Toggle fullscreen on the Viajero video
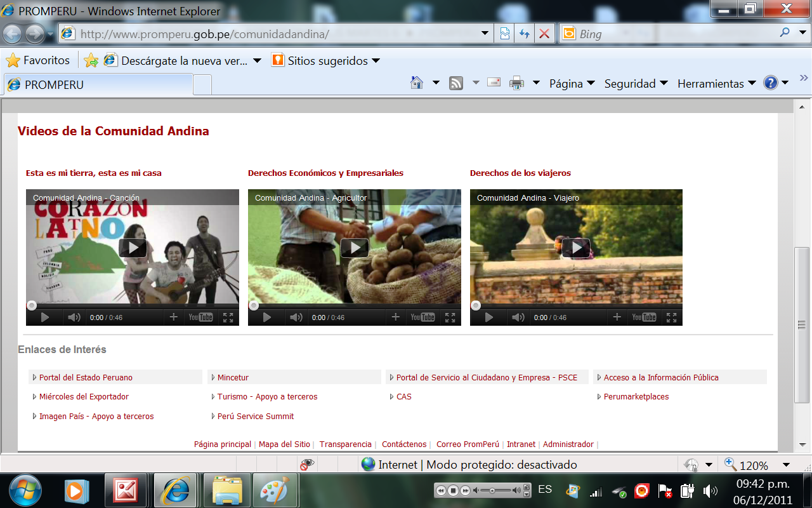The width and height of the screenshot is (812, 508). pos(672,317)
